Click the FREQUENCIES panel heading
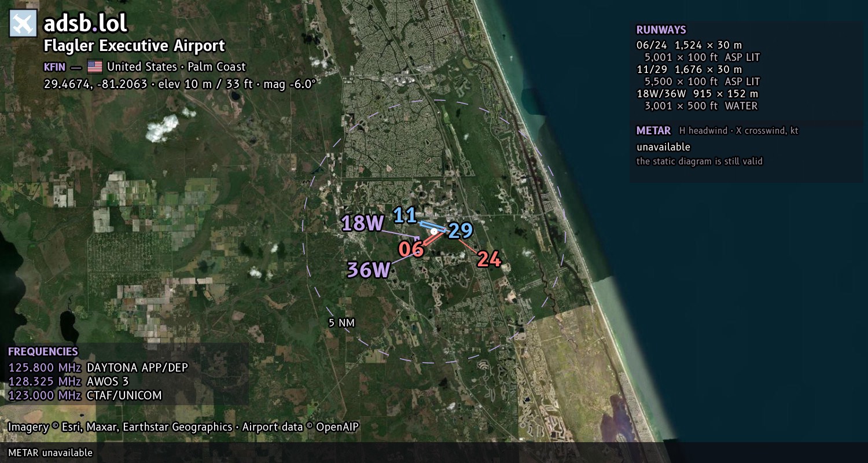The width and height of the screenshot is (868, 463). click(43, 351)
